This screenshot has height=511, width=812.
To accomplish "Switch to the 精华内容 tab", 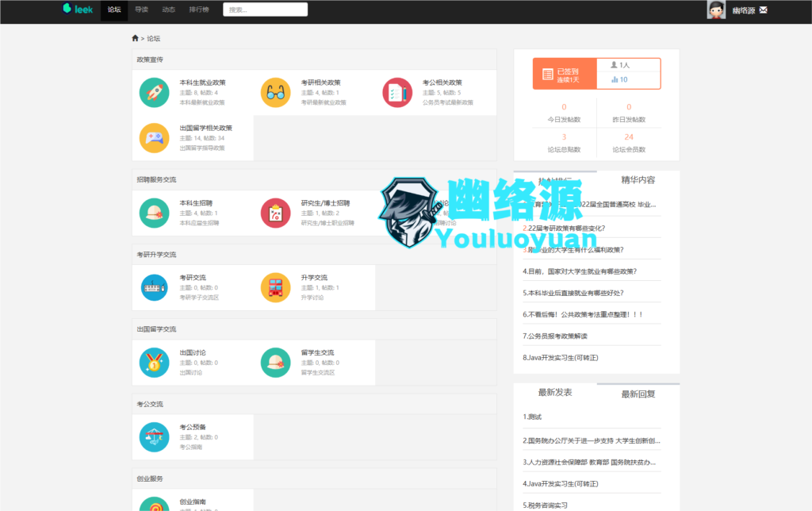I will point(638,180).
